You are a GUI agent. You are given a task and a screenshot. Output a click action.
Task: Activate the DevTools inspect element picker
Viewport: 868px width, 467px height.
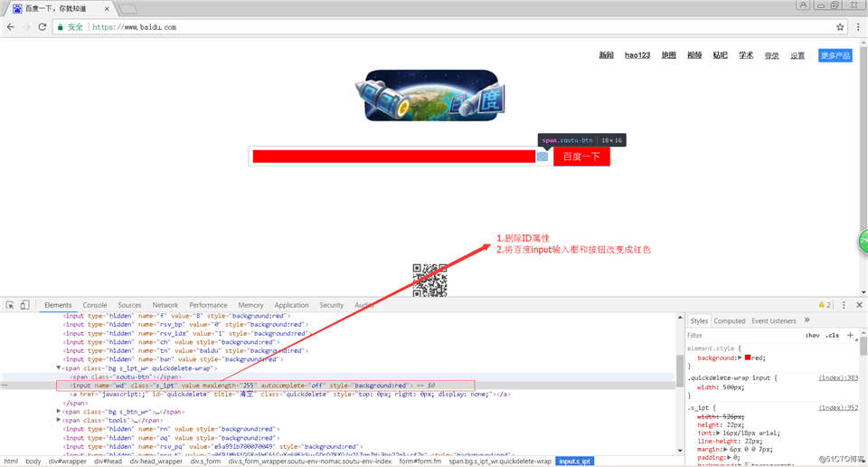click(x=10, y=305)
